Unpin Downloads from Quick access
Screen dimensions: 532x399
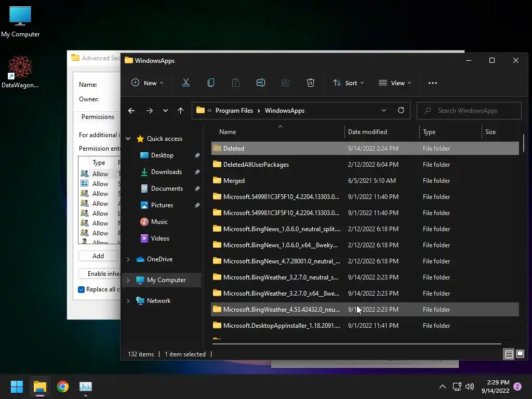click(x=197, y=172)
